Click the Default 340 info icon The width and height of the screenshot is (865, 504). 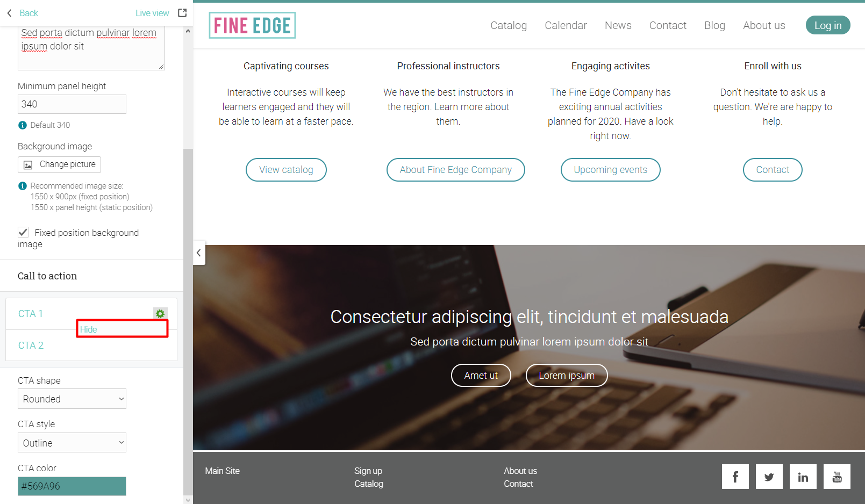click(23, 125)
